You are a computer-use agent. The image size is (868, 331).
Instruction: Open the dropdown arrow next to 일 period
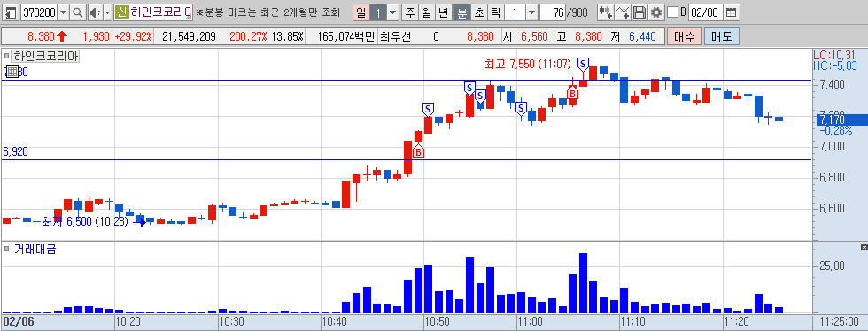pyautogui.click(x=392, y=12)
